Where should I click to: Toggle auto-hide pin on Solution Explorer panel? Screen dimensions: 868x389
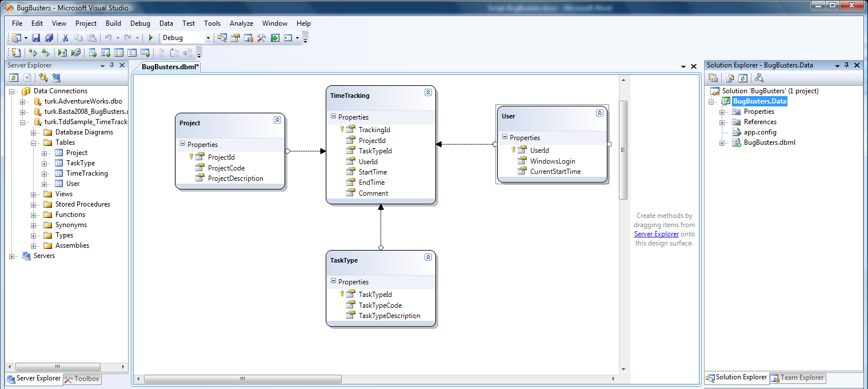pos(847,65)
